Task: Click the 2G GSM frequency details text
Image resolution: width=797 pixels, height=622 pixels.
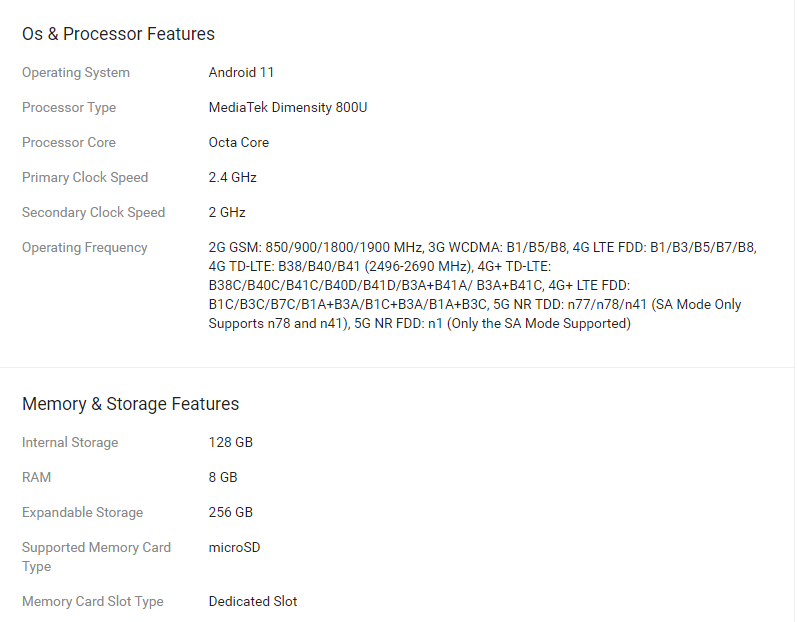Action: (x=482, y=285)
